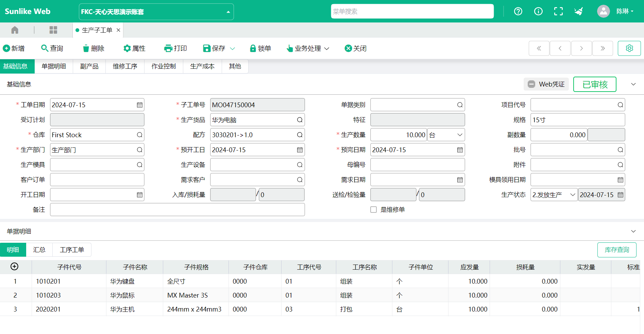This screenshot has height=334, width=644.
Task: Go to the last record
Action: pyautogui.click(x=603, y=48)
